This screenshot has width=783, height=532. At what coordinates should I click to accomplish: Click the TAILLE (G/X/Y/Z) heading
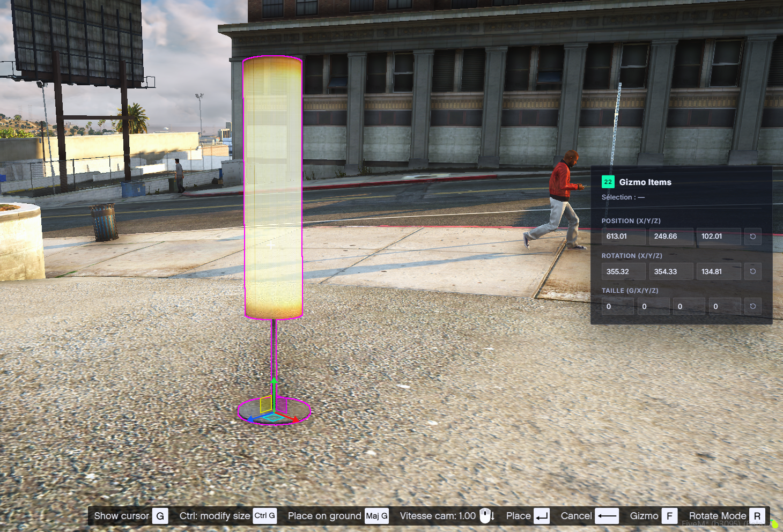coord(630,291)
